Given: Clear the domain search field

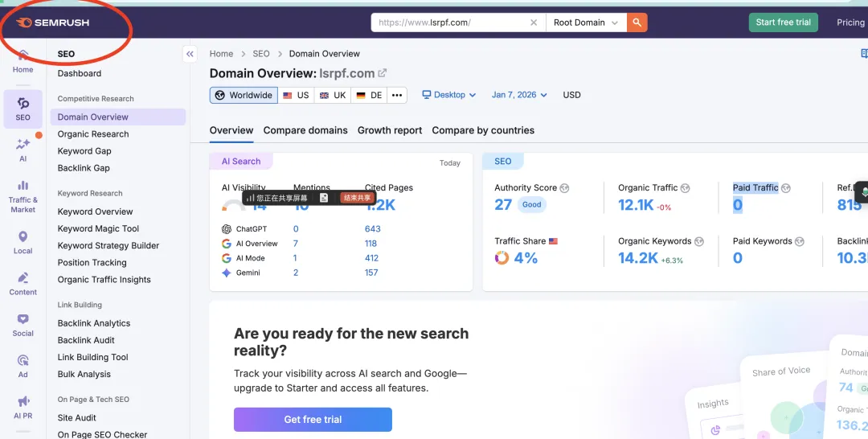Looking at the screenshot, I should pyautogui.click(x=534, y=23).
